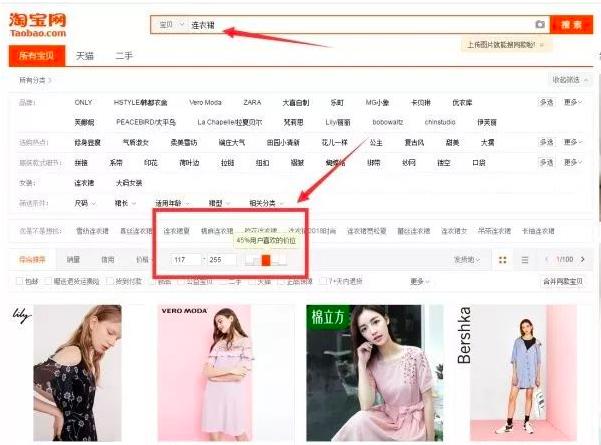601x445 pixels.
Task: Select the 所有宝贝 tab
Action: (37, 56)
